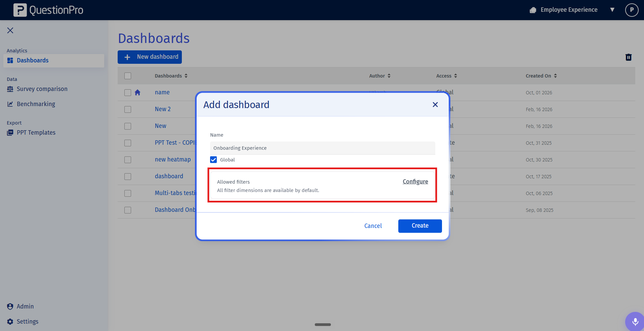The image size is (644, 331).
Task: Check the 'New 2' row checkbox
Action: pyautogui.click(x=128, y=109)
